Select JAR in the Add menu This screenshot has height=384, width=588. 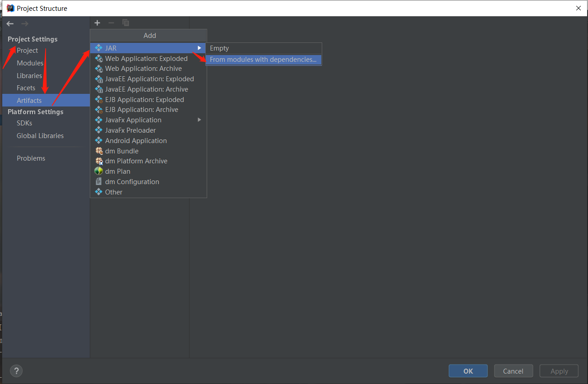point(148,48)
